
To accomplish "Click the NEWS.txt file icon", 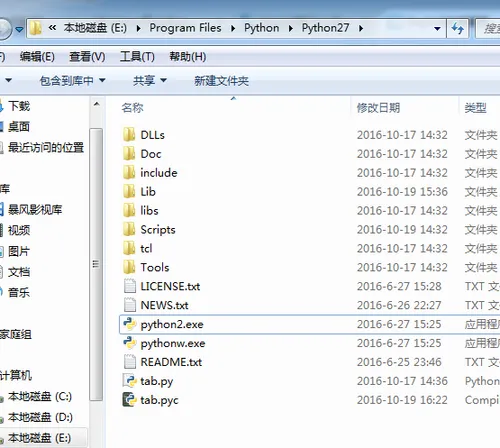I will [129, 305].
